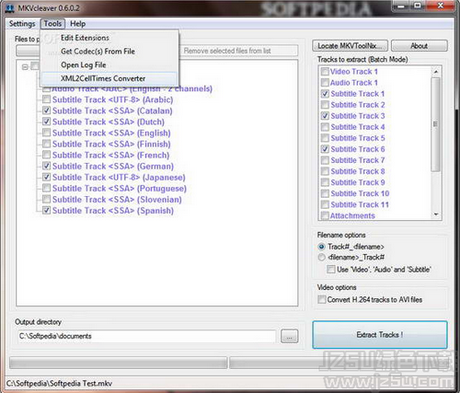Screen dimensions: 460x393
Task: Select the Track#_<filename> radio option
Action: click(321, 247)
